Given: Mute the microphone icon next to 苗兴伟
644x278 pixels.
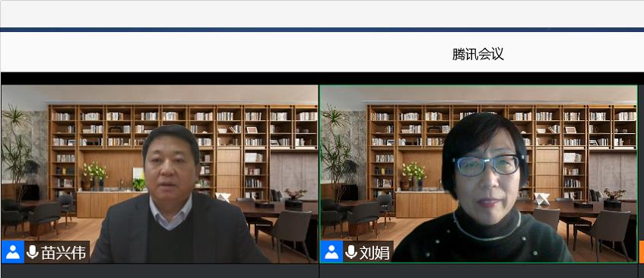Looking at the screenshot, I should point(32,252).
